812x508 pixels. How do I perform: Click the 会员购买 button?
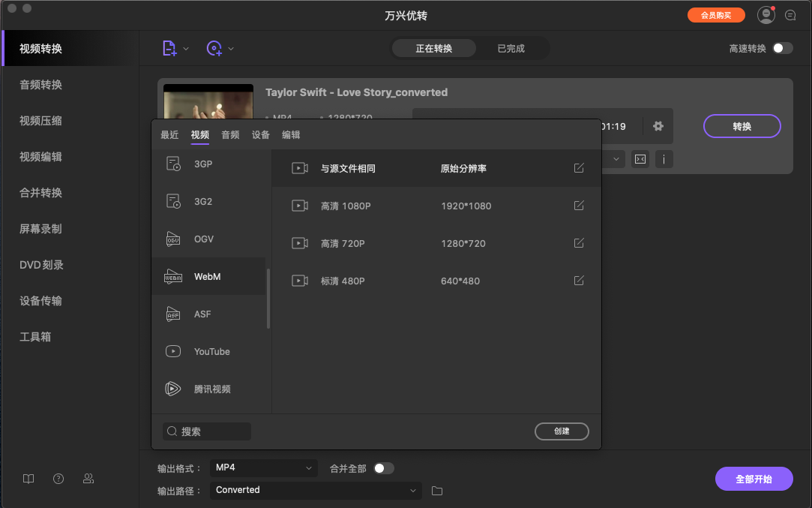tap(716, 14)
